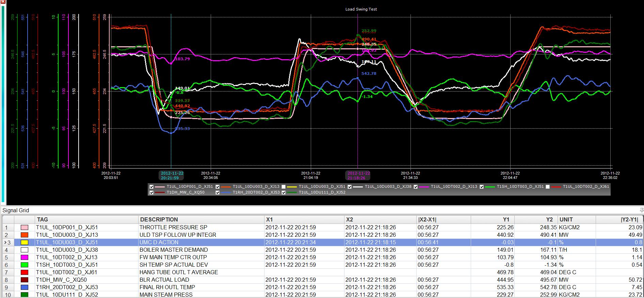Click magenta swatch for FW MAIN TEMP CTR

(x=25, y=257)
